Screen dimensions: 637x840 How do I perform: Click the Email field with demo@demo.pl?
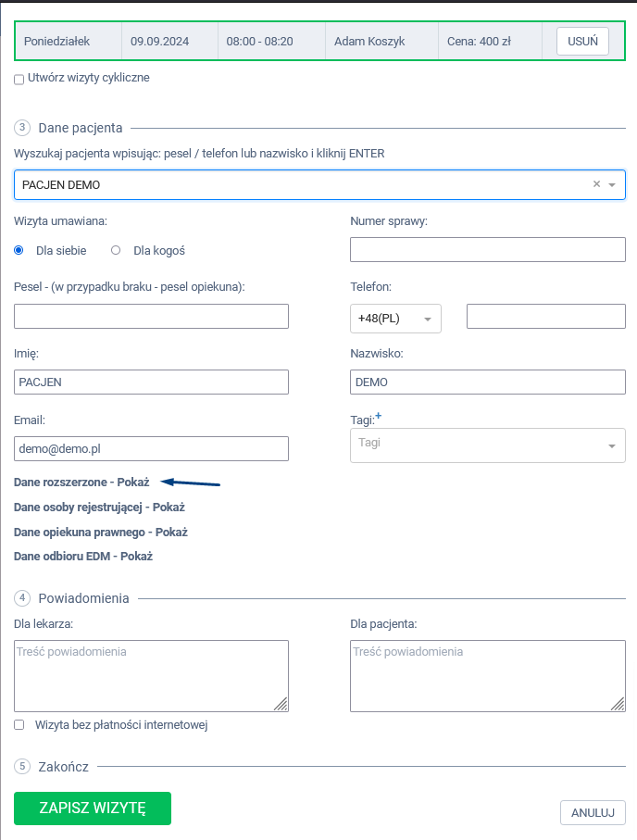tap(151, 448)
